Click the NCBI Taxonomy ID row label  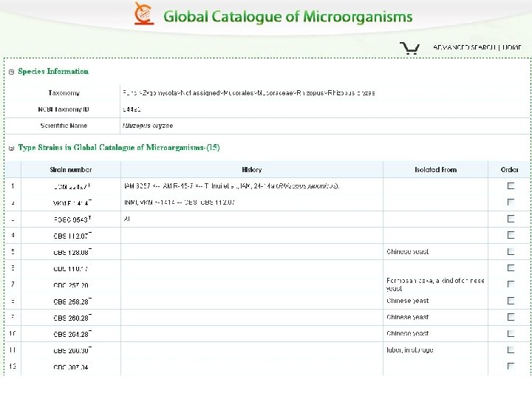pyautogui.click(x=64, y=109)
